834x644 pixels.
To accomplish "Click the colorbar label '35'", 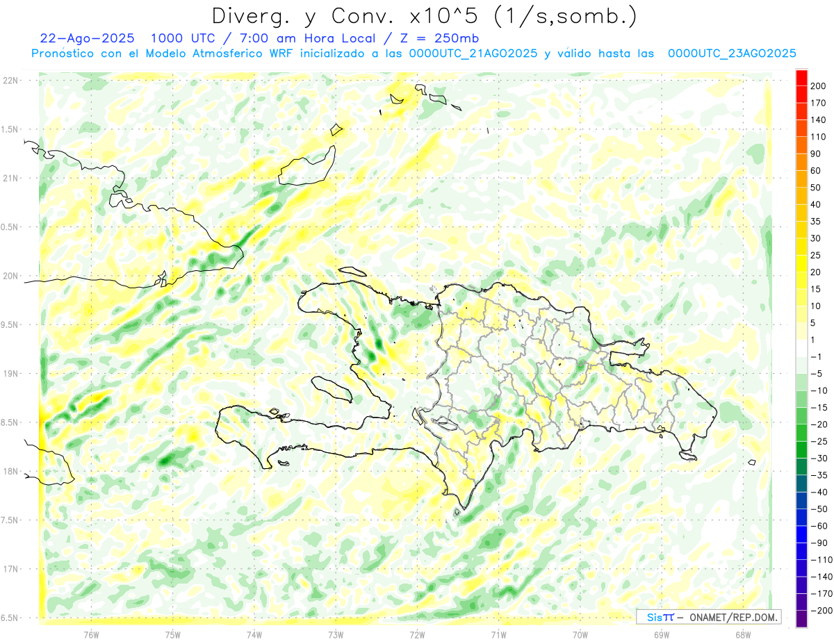I will point(817,222).
